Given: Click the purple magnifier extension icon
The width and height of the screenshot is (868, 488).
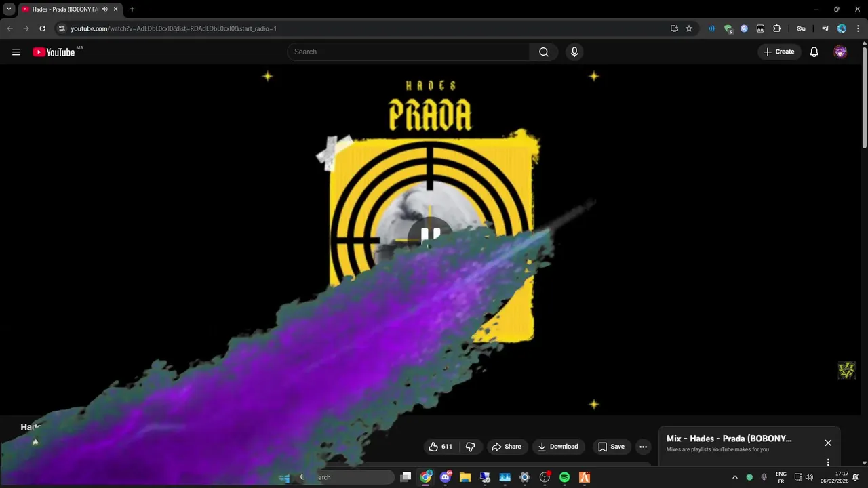Looking at the screenshot, I should tap(744, 28).
